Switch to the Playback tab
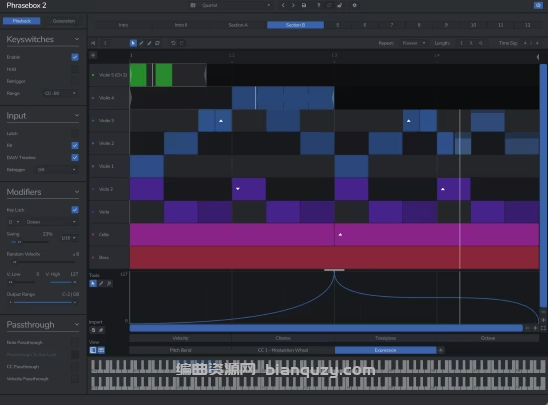Image resolution: width=548 pixels, height=405 pixels. (x=22, y=21)
